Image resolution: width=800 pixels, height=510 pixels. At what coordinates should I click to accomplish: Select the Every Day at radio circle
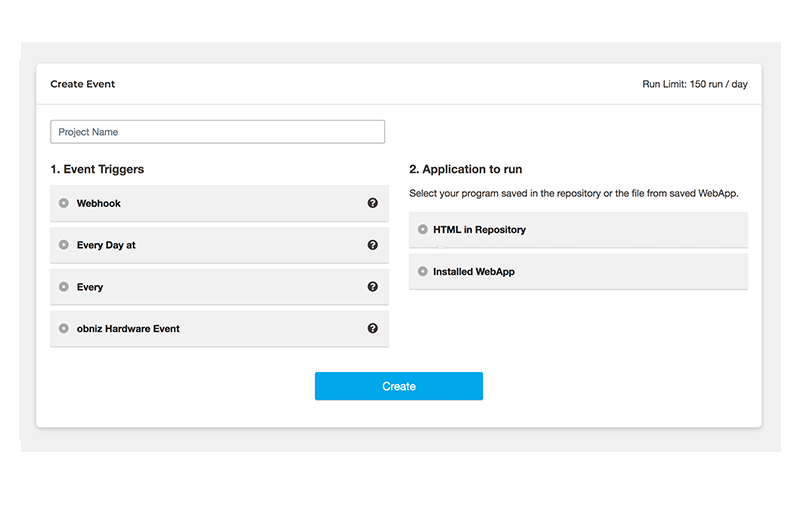click(64, 245)
